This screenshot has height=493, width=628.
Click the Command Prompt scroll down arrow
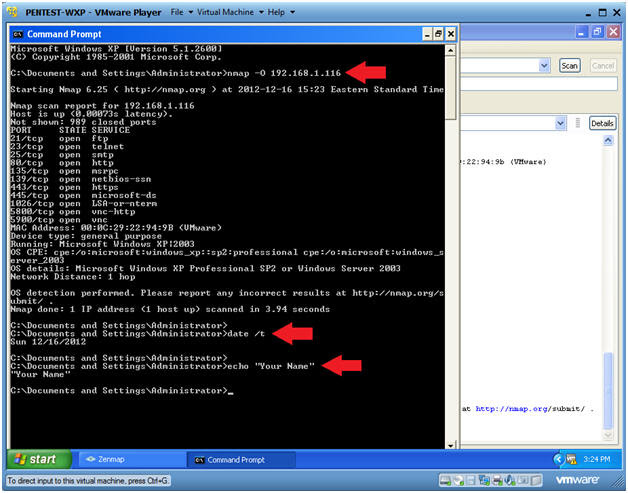(x=451, y=445)
